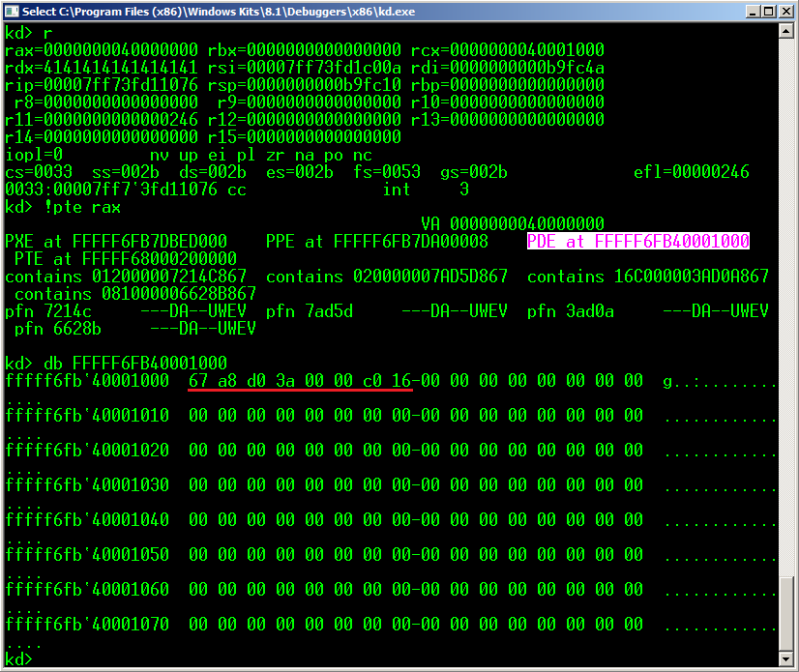Click the 'rsi=00007ff73fd1c00a' register value
The image size is (799, 672).
[304, 68]
